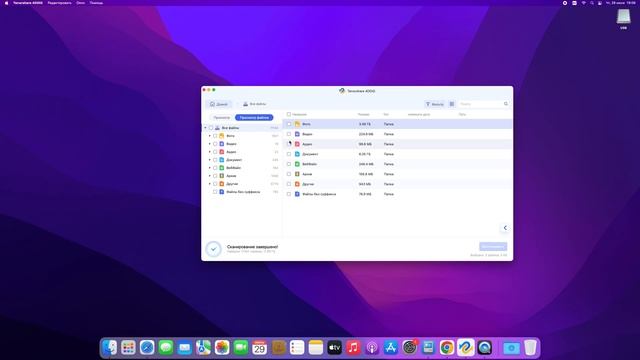Go back with the Домой button
This screenshot has height=360, width=640.
219,104
